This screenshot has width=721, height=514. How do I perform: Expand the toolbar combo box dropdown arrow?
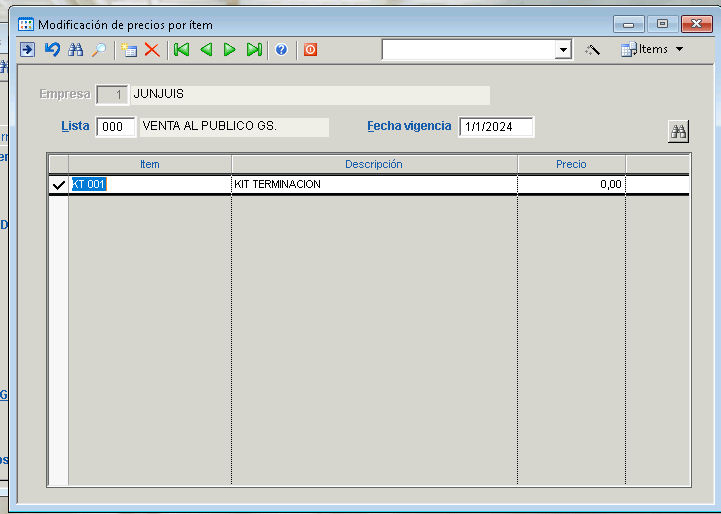[563, 49]
